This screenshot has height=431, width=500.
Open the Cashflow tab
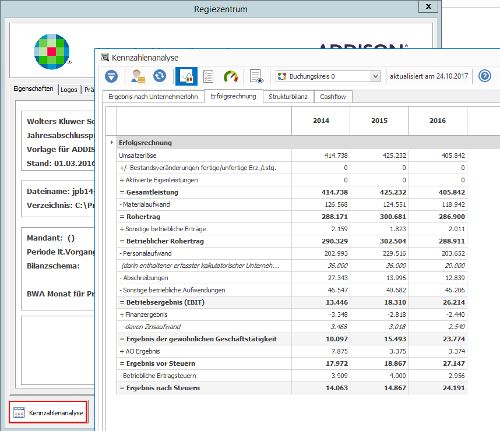(333, 97)
